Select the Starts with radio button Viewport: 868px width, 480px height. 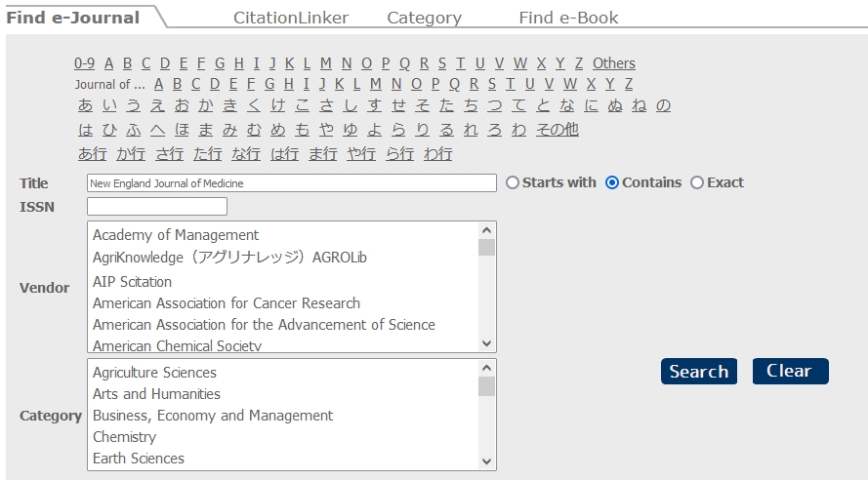tap(513, 182)
